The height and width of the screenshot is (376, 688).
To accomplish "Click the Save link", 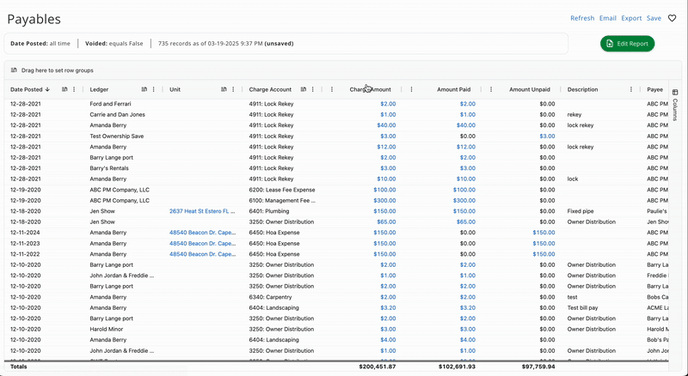I will (654, 18).
